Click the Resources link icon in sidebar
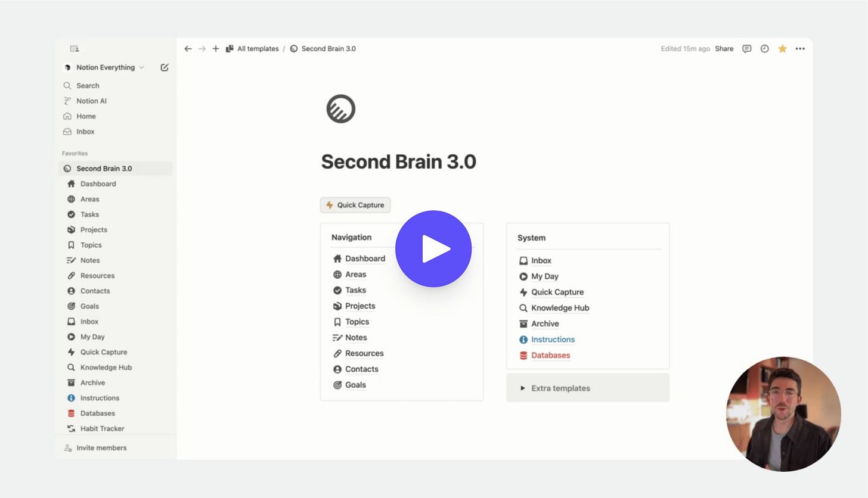 71,276
